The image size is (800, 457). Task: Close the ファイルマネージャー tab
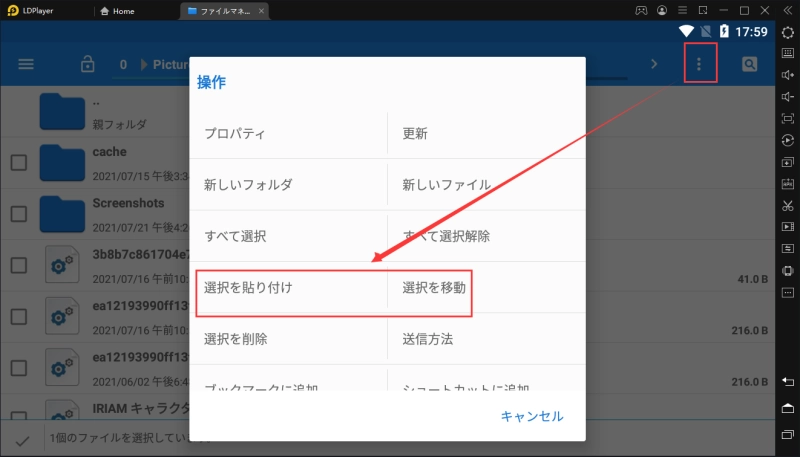coord(261,11)
